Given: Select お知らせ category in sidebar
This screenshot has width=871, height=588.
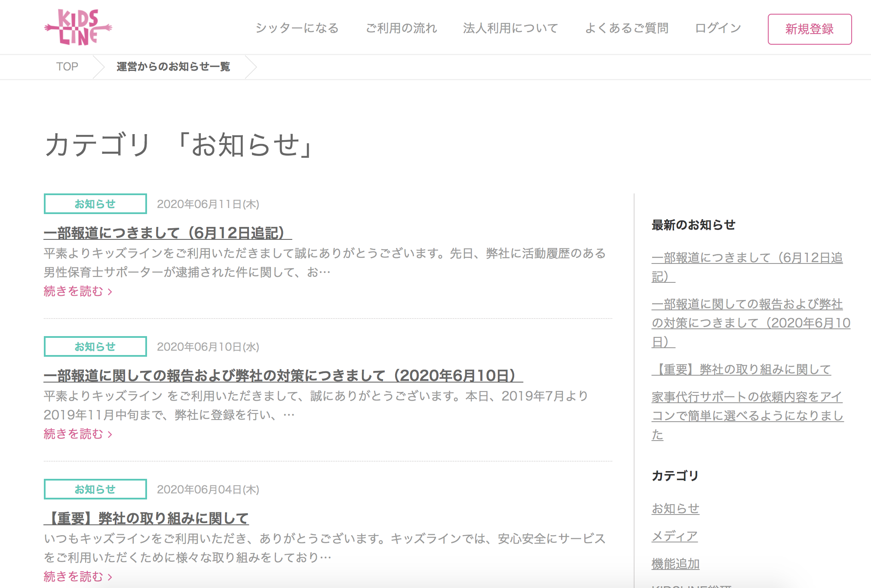Looking at the screenshot, I should (675, 508).
